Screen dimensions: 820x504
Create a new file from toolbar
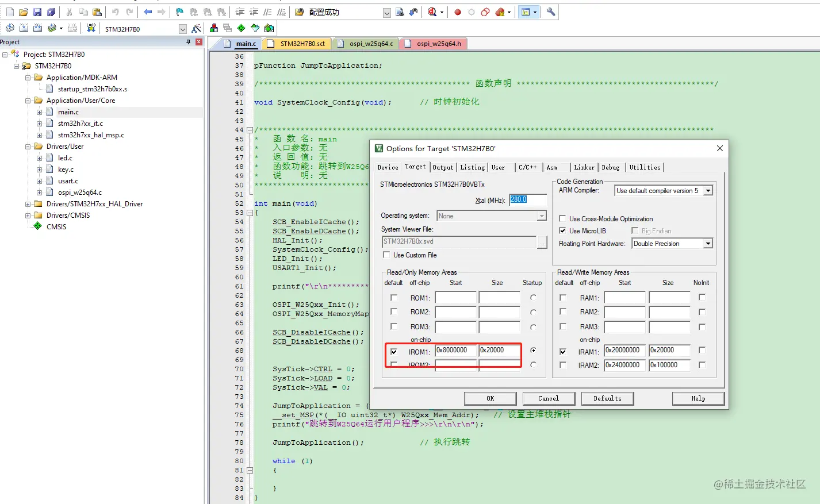(x=10, y=12)
